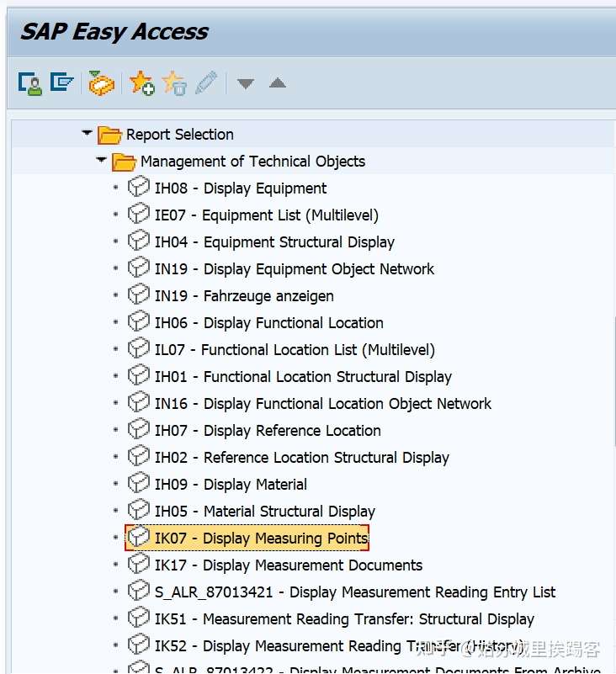
Task: Click the IN16 transaction cube icon
Action: tap(138, 402)
